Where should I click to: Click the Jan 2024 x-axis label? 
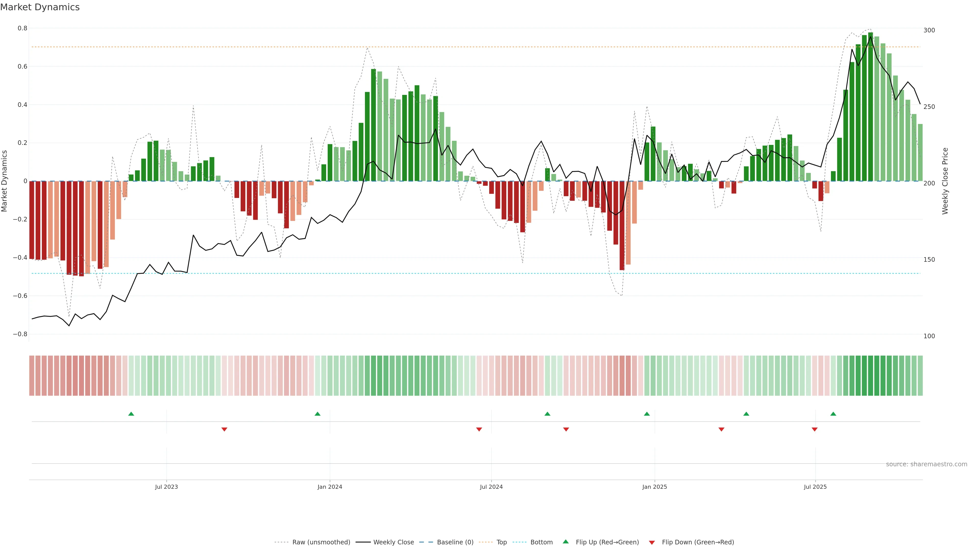coord(330,487)
